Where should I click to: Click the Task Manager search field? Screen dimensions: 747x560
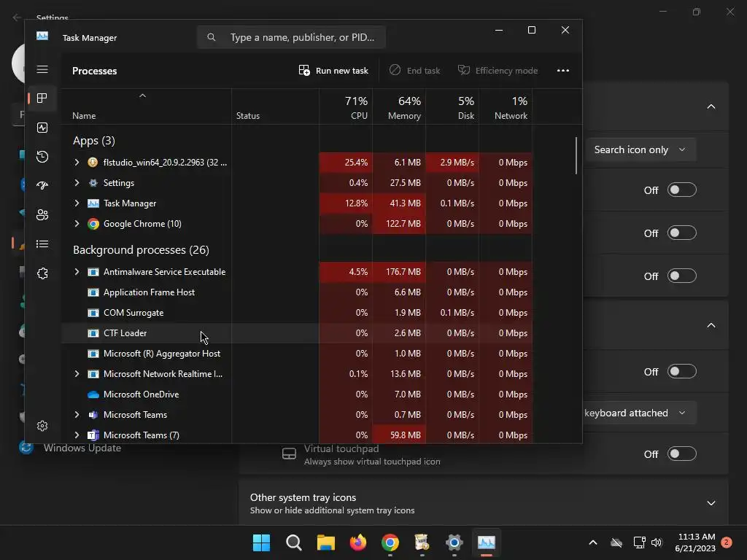tap(291, 37)
